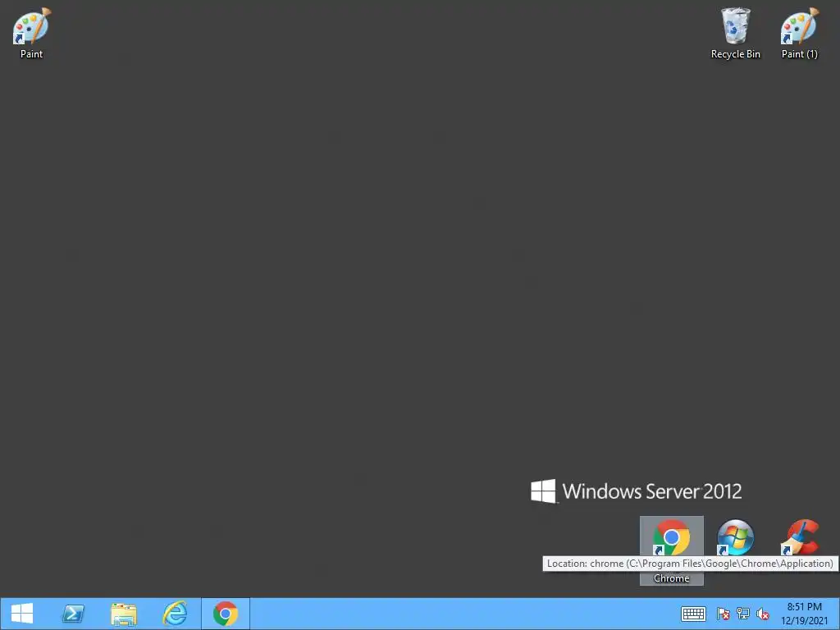Select the CCleaner desktop shortcut

[x=801, y=537]
